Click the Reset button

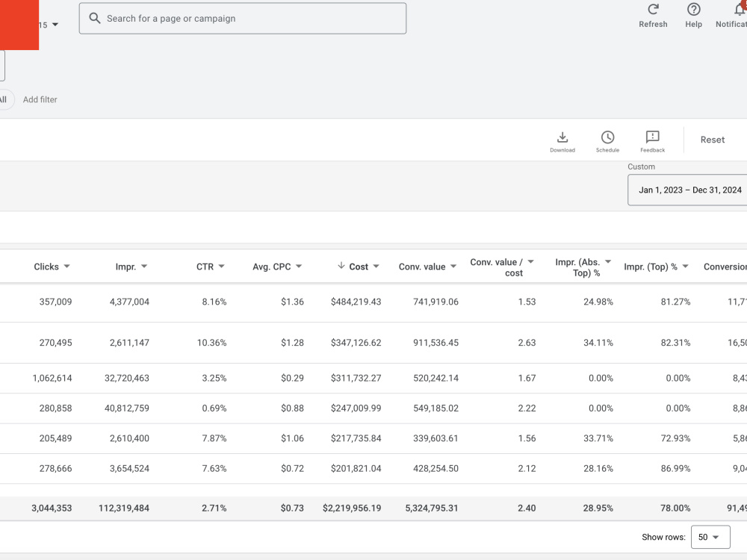coord(712,140)
